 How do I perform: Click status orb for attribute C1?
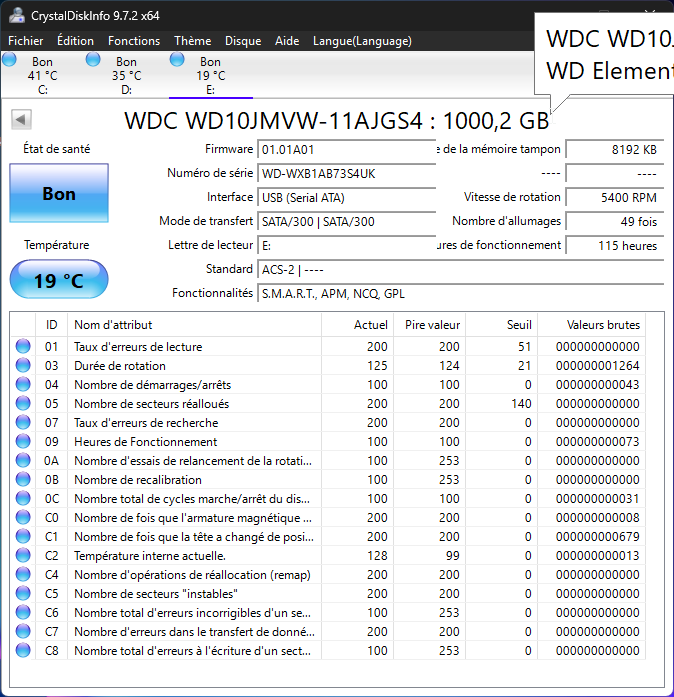tap(23, 537)
